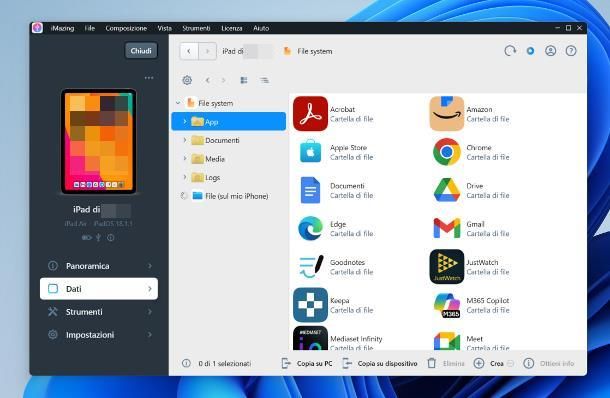Open the help question mark icon

coord(571,51)
